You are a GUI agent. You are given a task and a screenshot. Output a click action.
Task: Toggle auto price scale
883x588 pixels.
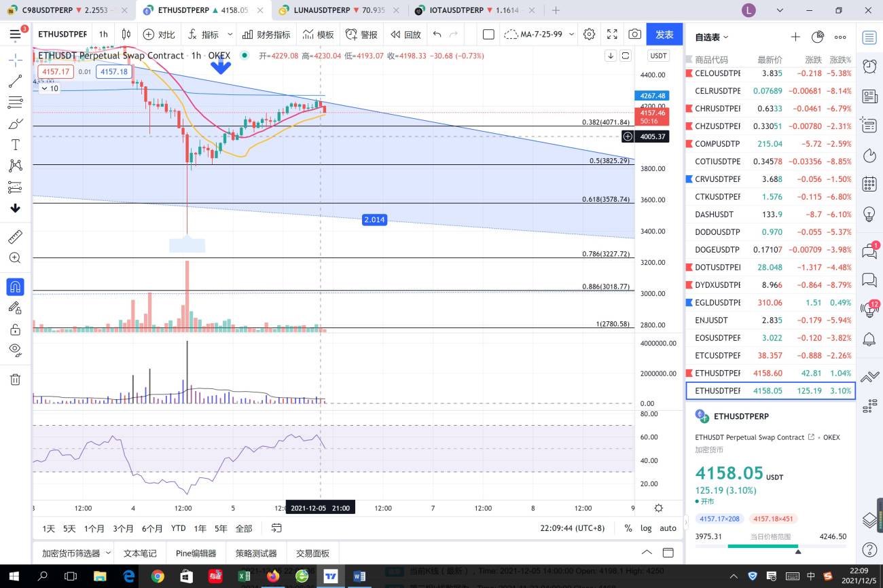668,528
